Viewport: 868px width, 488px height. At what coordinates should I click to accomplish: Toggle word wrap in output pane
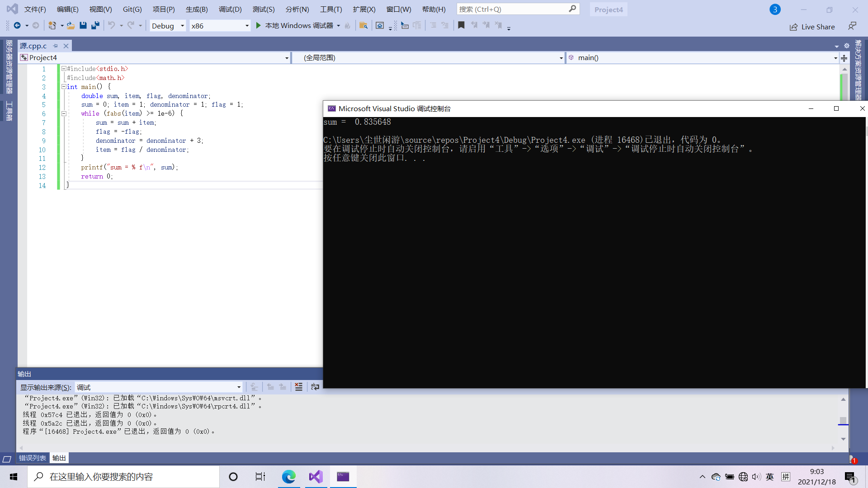315,387
